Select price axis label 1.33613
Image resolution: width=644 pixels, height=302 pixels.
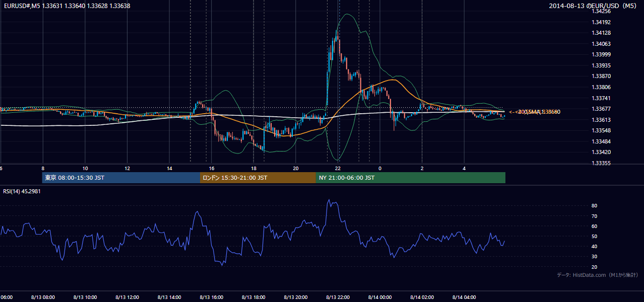pos(601,120)
